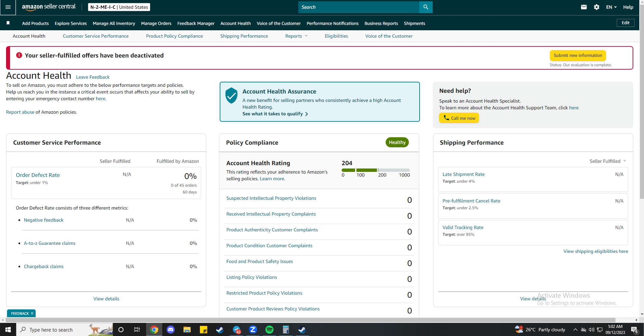The width and height of the screenshot is (644, 336).
Task: Click View shipping eligibilities here link
Action: point(596,251)
